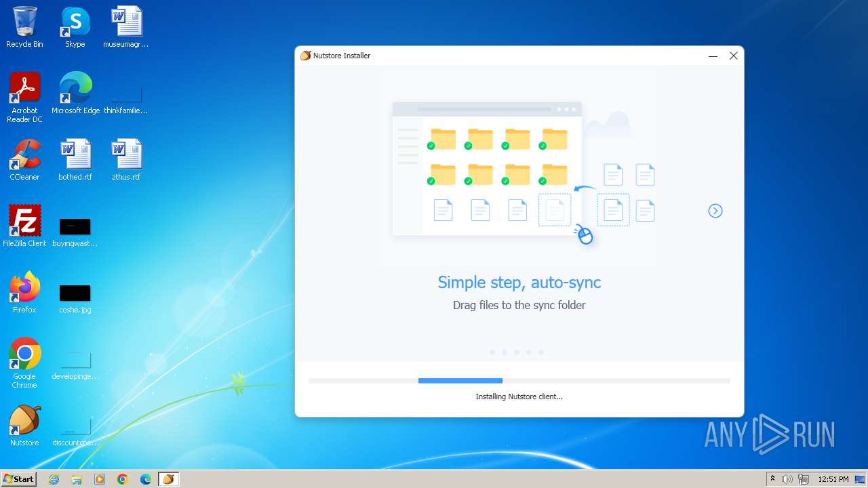Minimize the Nutstore Installer window
The image size is (868, 488).
713,56
